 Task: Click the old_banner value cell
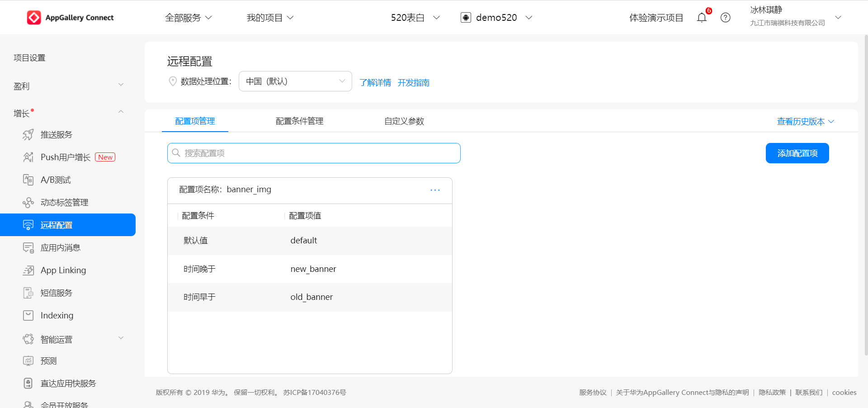(x=311, y=297)
